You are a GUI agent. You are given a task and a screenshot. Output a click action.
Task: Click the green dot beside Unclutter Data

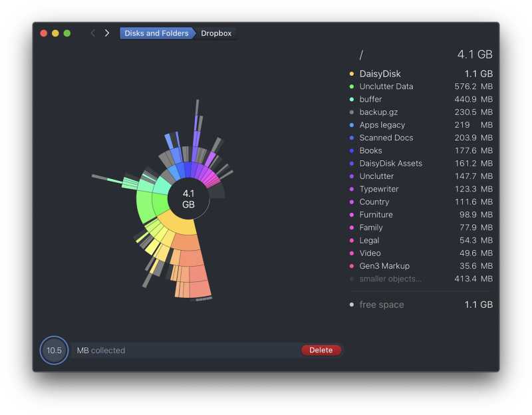tap(351, 86)
